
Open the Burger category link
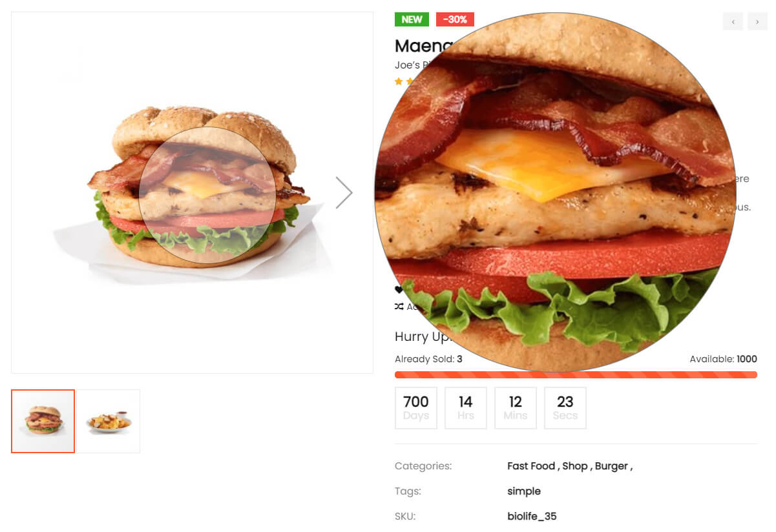point(611,466)
